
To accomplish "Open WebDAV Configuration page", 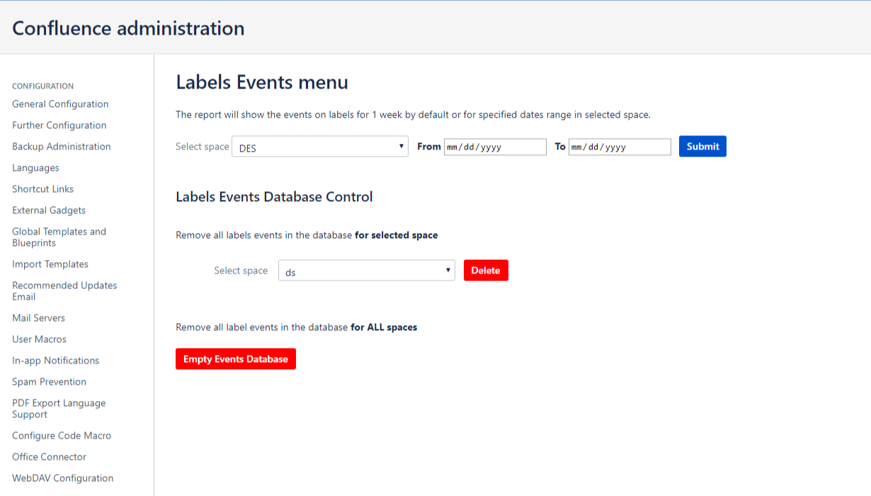I will (63, 478).
